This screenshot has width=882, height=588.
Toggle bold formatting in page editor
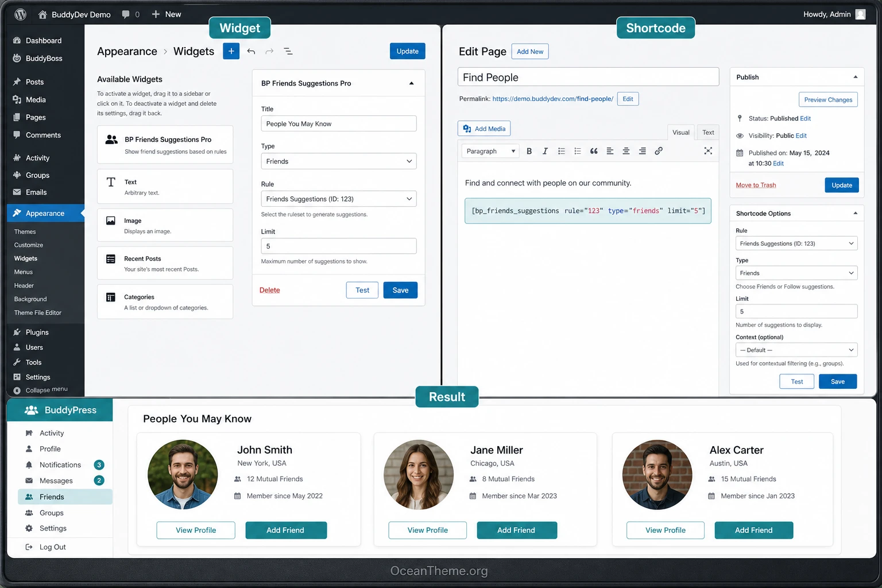tap(529, 151)
